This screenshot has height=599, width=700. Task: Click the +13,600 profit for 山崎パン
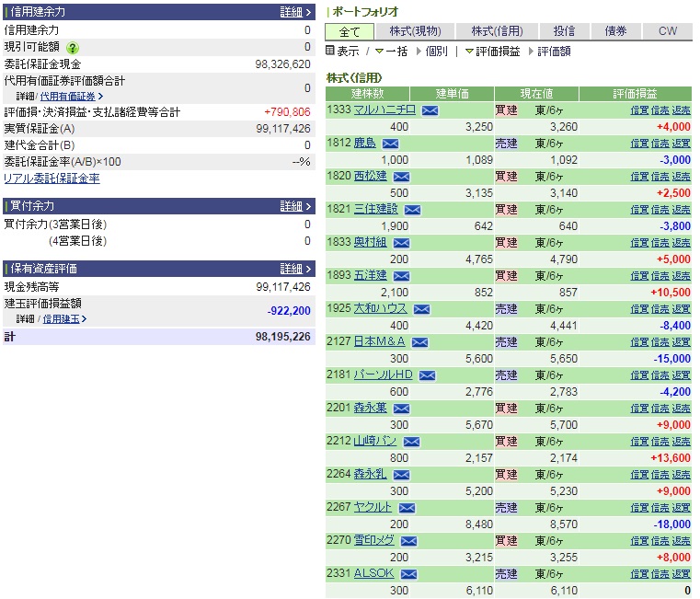click(x=671, y=458)
